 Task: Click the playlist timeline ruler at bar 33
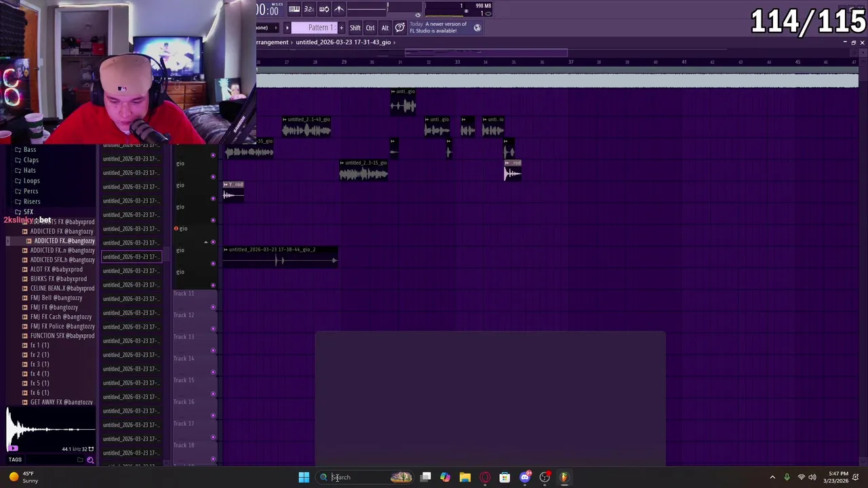click(457, 62)
